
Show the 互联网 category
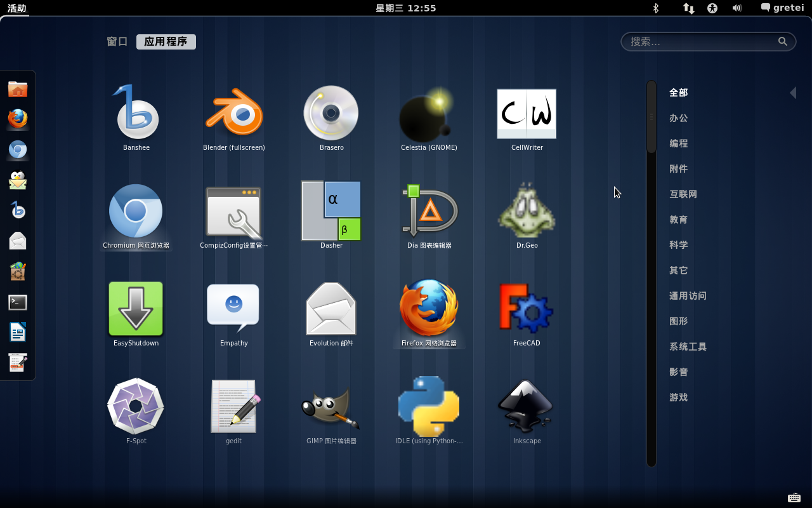(x=683, y=194)
